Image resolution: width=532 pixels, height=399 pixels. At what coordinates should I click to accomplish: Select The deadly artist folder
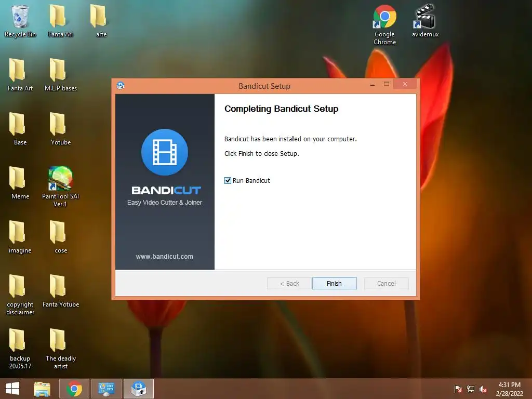coord(60,349)
